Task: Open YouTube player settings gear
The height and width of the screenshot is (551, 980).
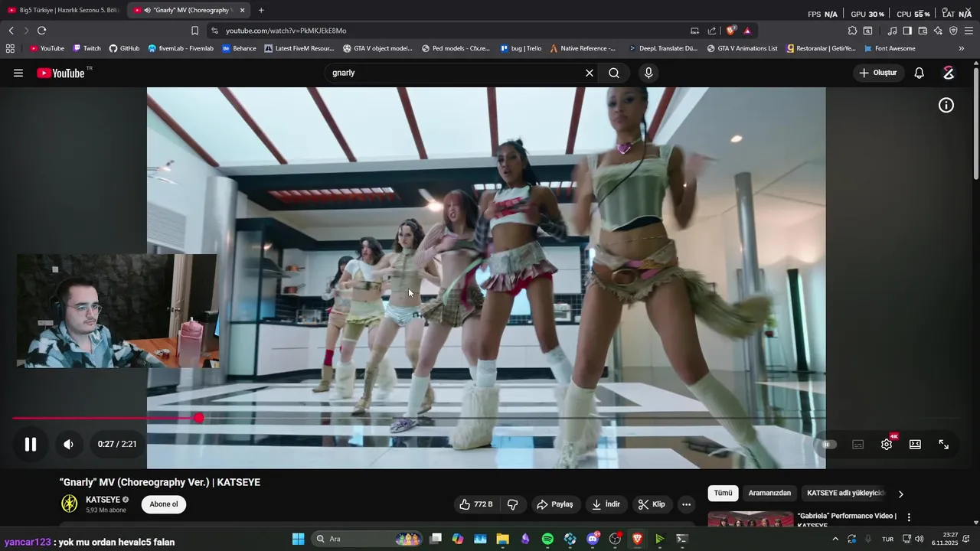Action: pyautogui.click(x=887, y=444)
